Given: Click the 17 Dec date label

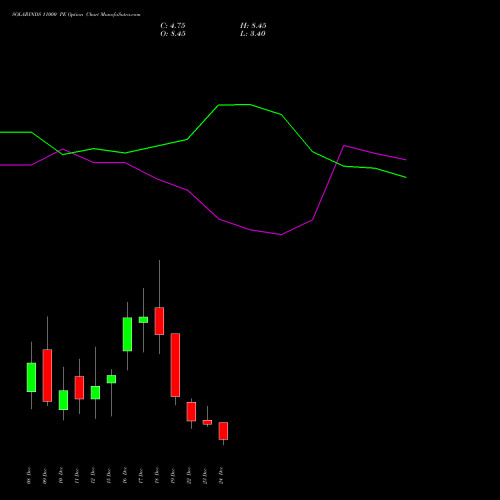Looking at the screenshot, I should pyautogui.click(x=141, y=476).
